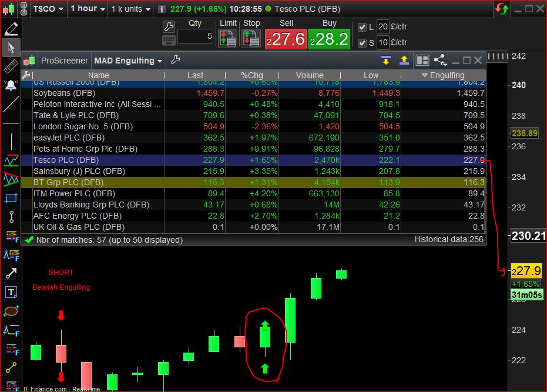This screenshot has width=547, height=392.
Task: Select the two-point segment tool
Action: pyautogui.click(x=11, y=367)
